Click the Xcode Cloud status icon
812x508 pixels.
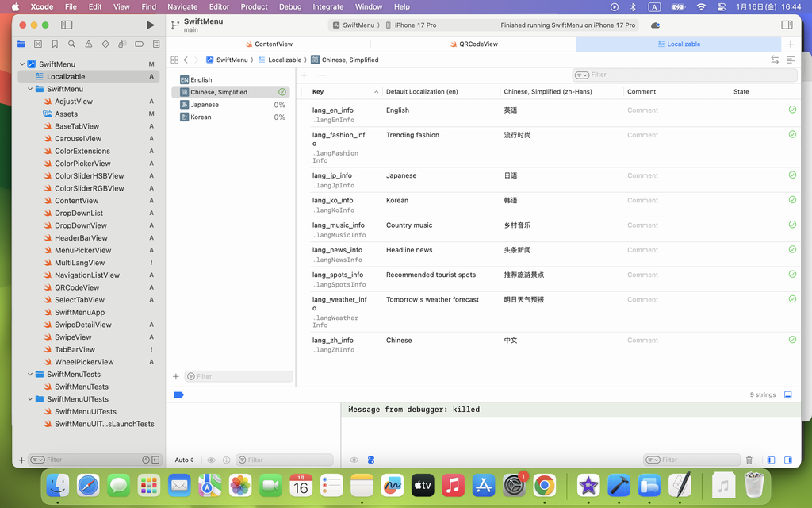click(655, 25)
